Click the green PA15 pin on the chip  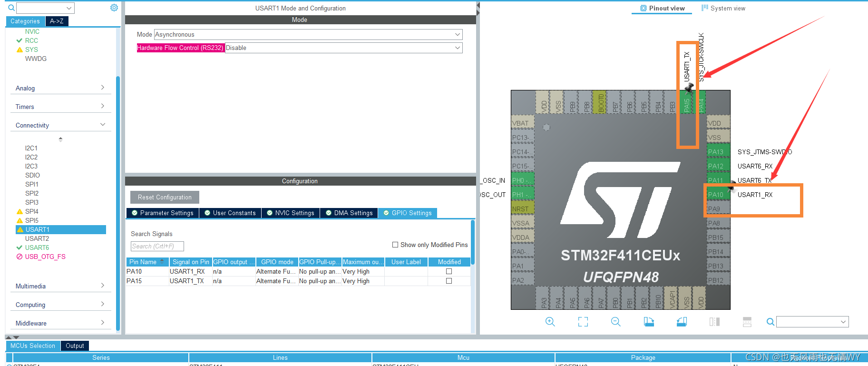(687, 102)
